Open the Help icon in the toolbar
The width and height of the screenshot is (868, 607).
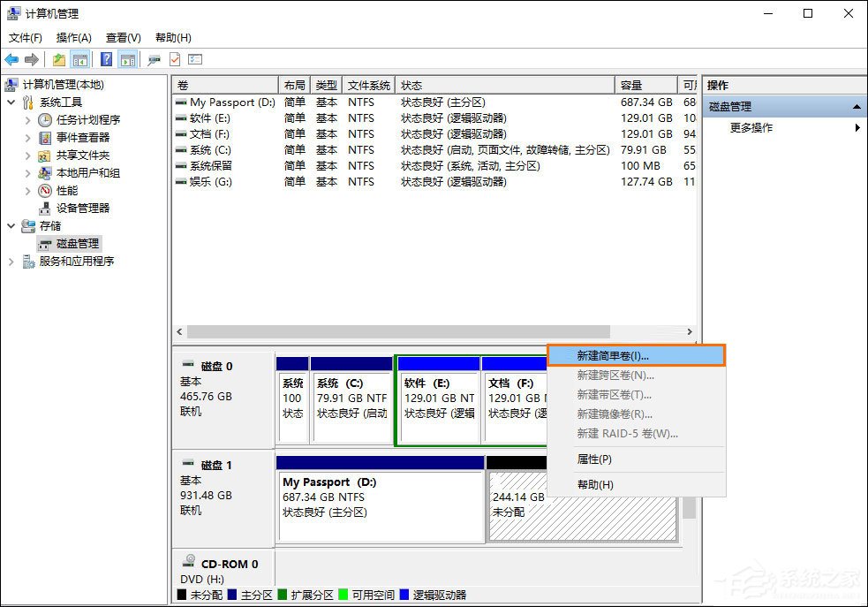pyautogui.click(x=105, y=59)
